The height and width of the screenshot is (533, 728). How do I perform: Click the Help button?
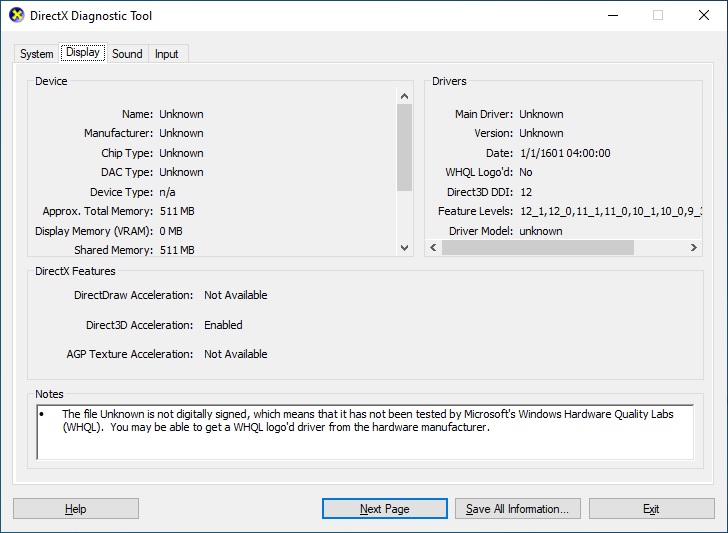pyautogui.click(x=76, y=509)
